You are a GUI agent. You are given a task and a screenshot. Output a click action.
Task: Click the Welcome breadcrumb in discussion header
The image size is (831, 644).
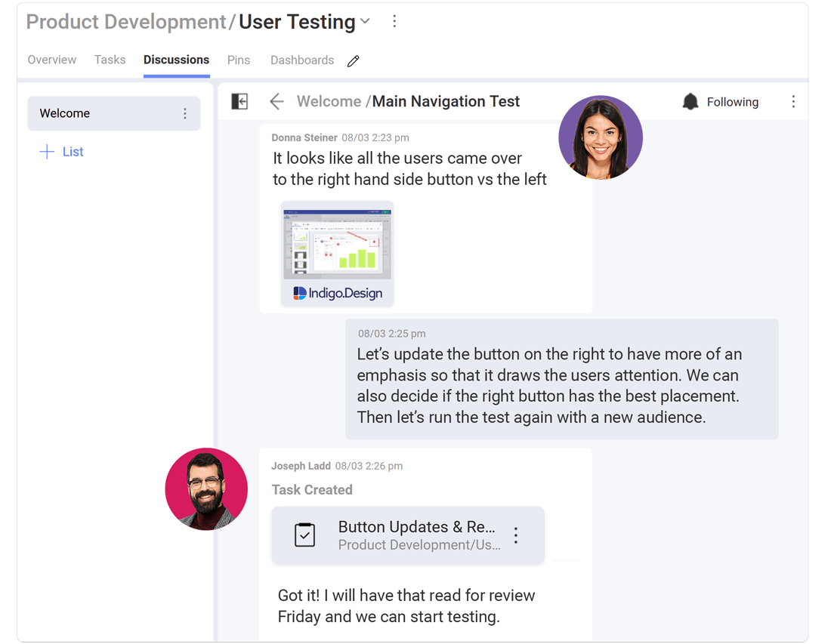tap(329, 101)
